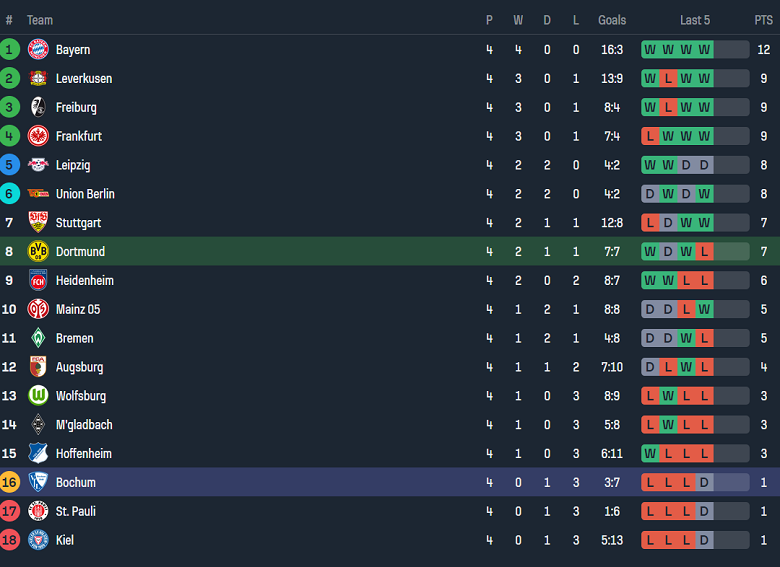This screenshot has height=567, width=780.
Task: Click Mainz 05's red L form badge
Action: (x=686, y=309)
